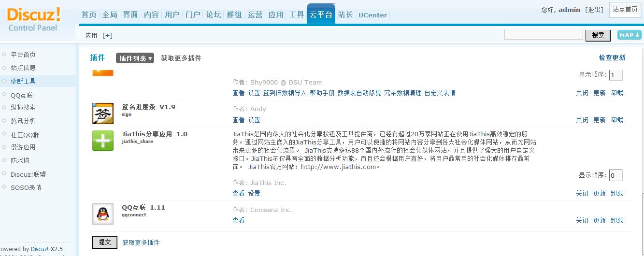Viewport: 644px width, 256px height.
Task: Open the 站长 top menu
Action: click(x=345, y=14)
